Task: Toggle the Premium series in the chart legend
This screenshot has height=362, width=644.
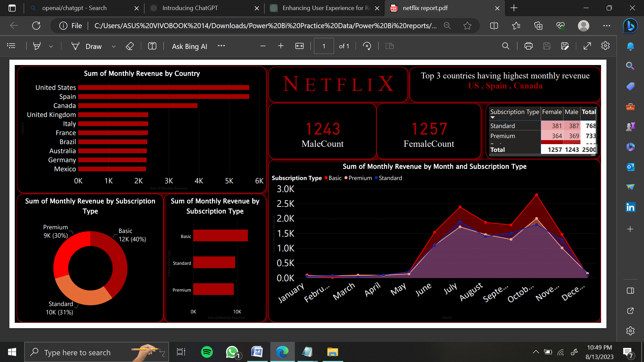Action: coord(358,178)
